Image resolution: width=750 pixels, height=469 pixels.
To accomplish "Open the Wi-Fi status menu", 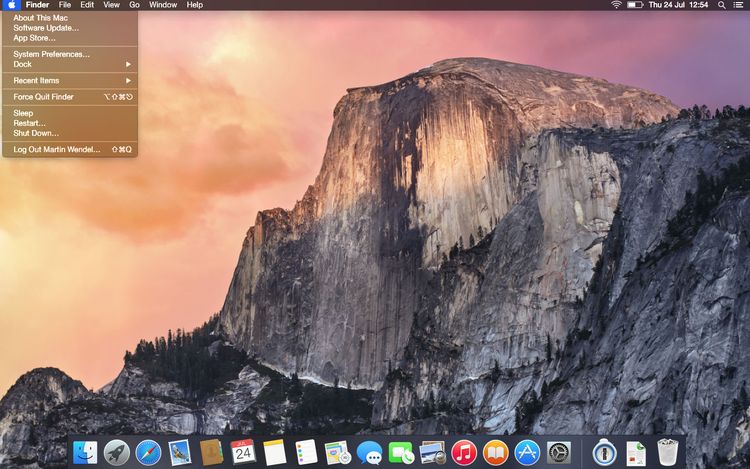I will (x=616, y=5).
